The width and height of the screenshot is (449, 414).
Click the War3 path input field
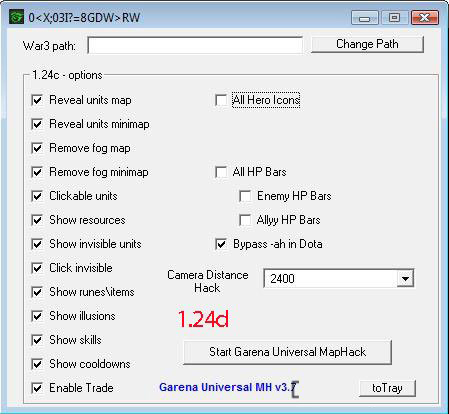[x=195, y=45]
